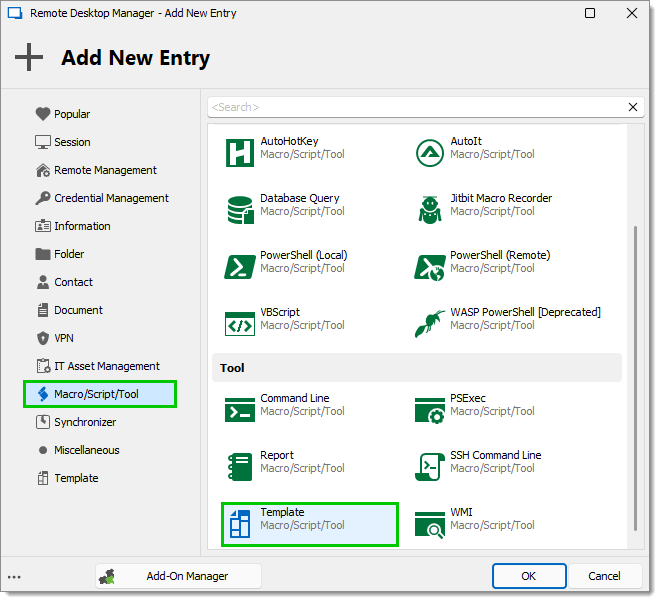Choose the AutoIt macro icon

[429, 152]
